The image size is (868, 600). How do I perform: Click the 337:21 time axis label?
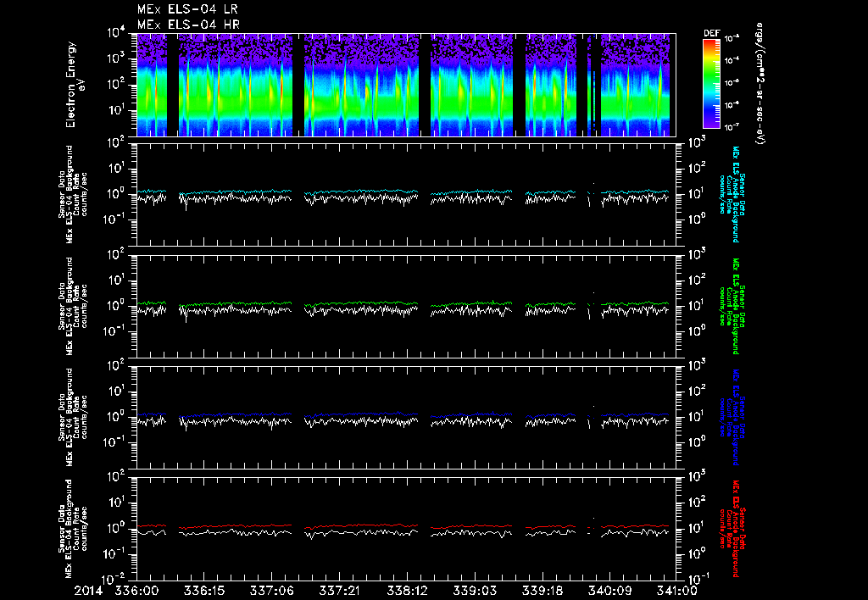(x=339, y=591)
